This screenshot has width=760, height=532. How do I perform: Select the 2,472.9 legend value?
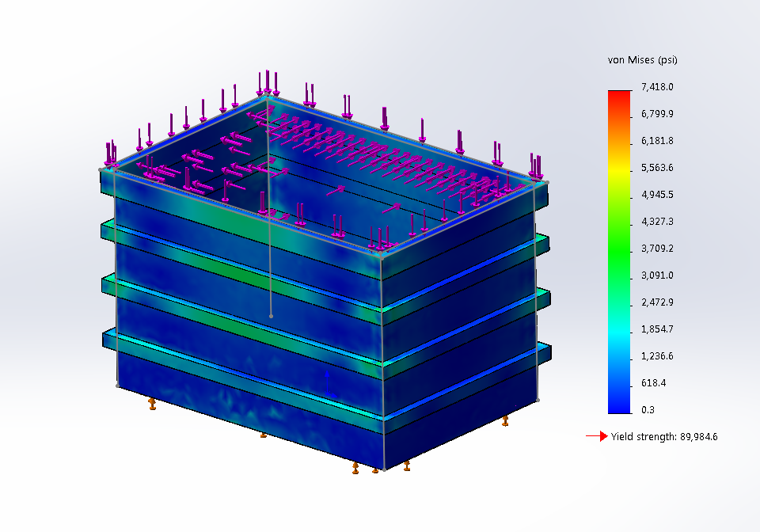click(x=657, y=302)
